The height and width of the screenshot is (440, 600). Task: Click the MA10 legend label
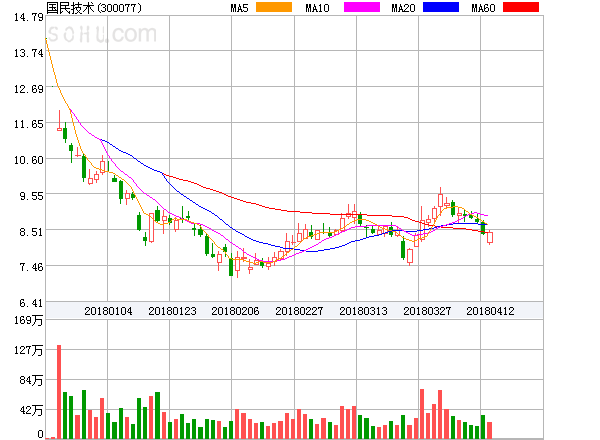pyautogui.click(x=317, y=8)
